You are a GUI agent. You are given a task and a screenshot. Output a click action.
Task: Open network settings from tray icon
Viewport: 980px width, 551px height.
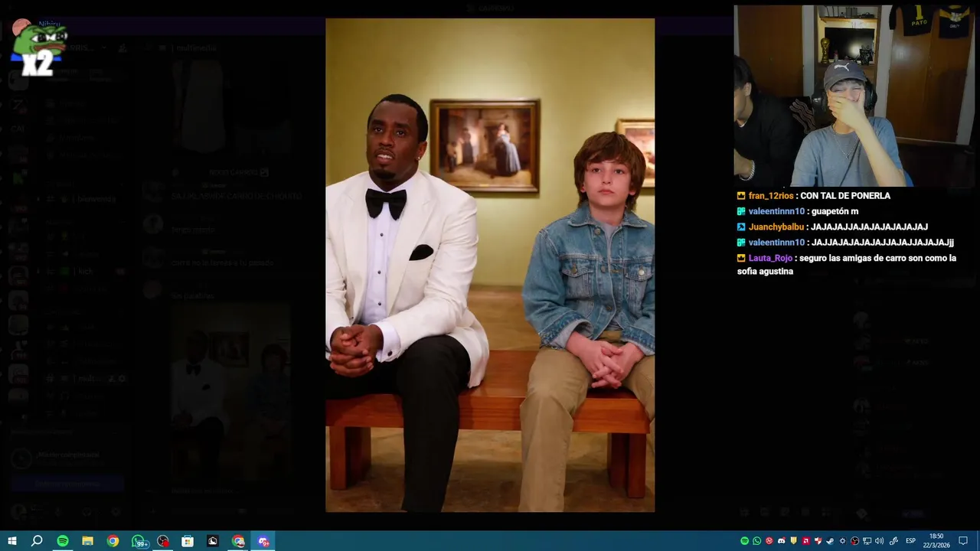(x=867, y=541)
